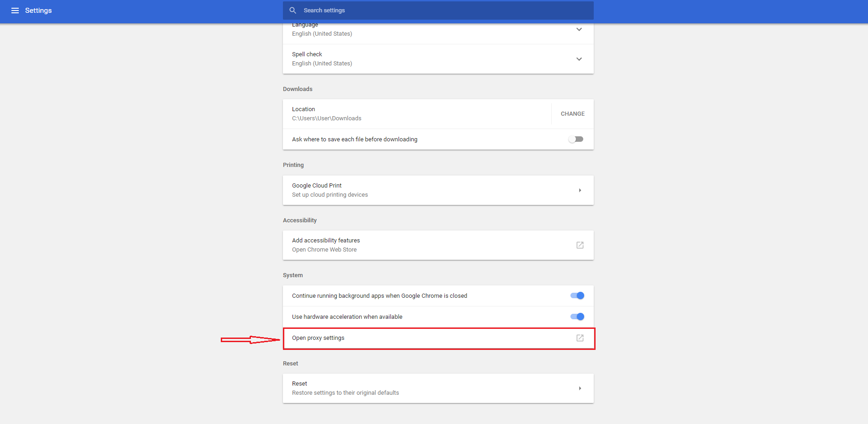This screenshot has width=868, height=424.
Task: Click the Spell check label
Action: tap(307, 54)
